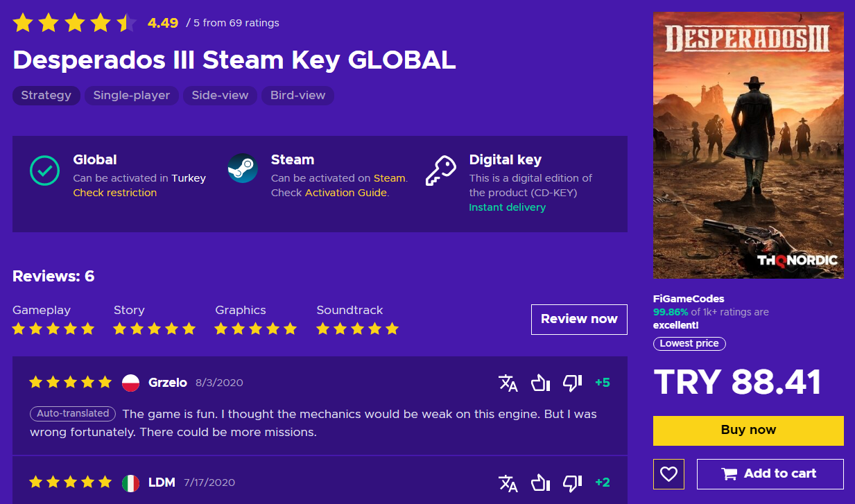The height and width of the screenshot is (504, 855).
Task: Click the Steam logo icon
Action: click(243, 168)
